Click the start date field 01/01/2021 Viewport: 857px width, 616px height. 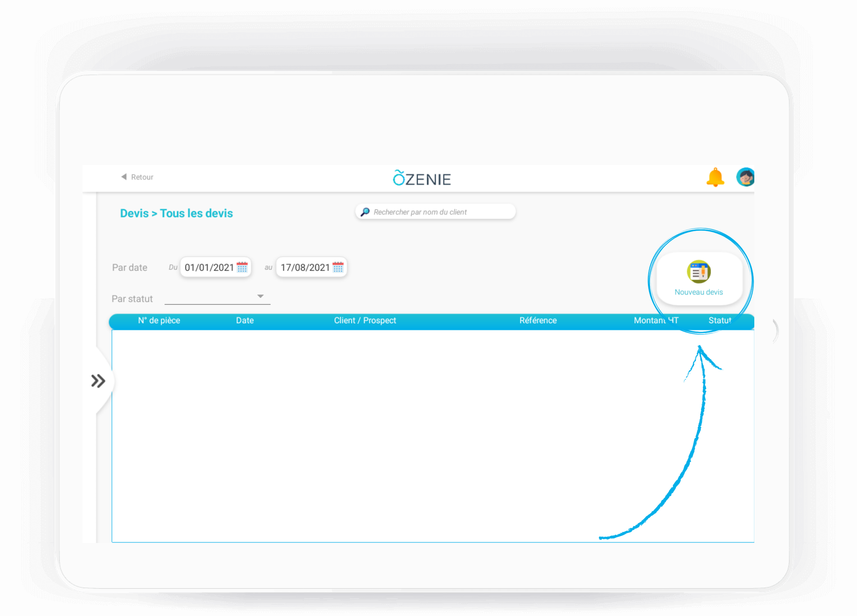tap(216, 267)
